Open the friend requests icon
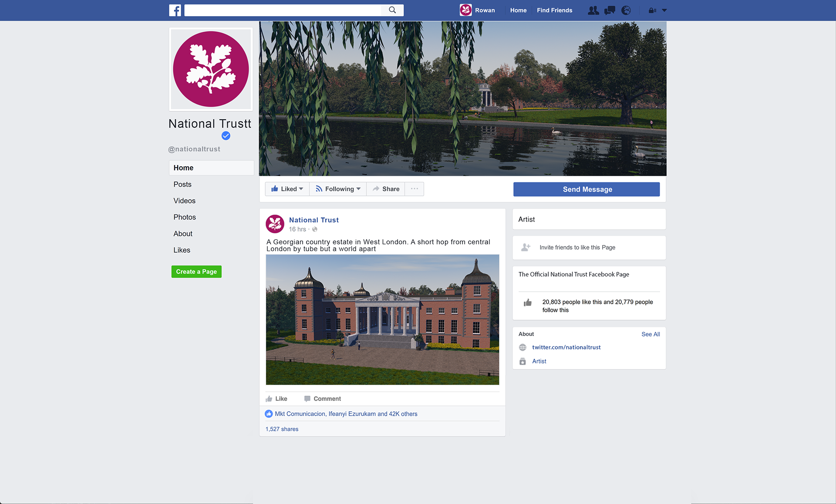 (593, 10)
